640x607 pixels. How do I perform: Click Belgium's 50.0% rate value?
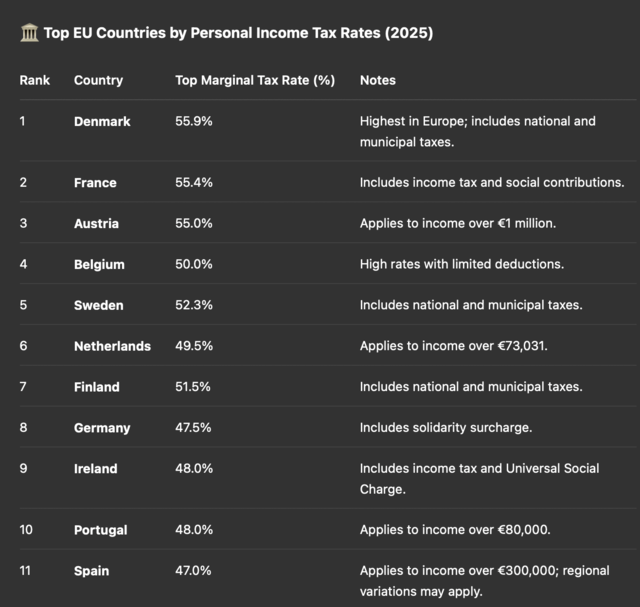coord(194,264)
